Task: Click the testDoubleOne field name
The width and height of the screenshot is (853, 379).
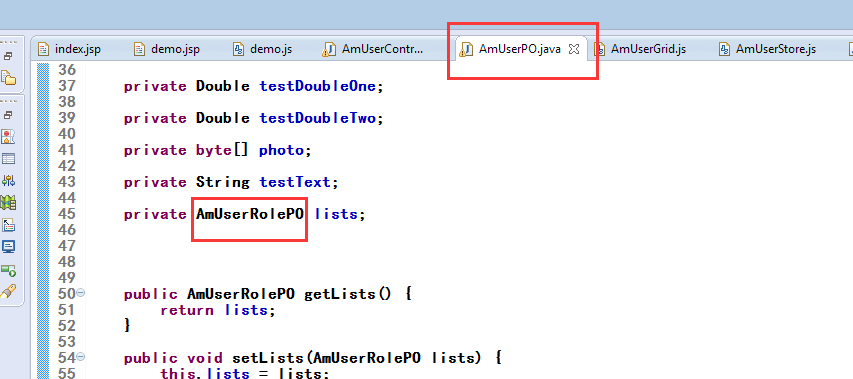Action: point(317,86)
